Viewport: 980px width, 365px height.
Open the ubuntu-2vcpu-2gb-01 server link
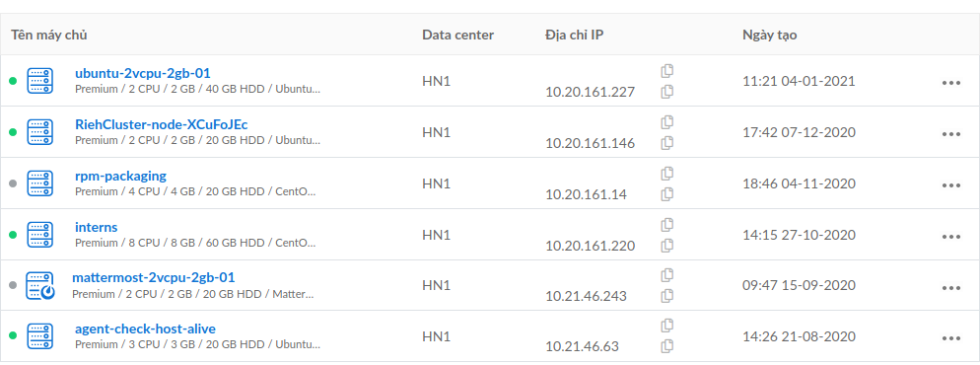143,74
